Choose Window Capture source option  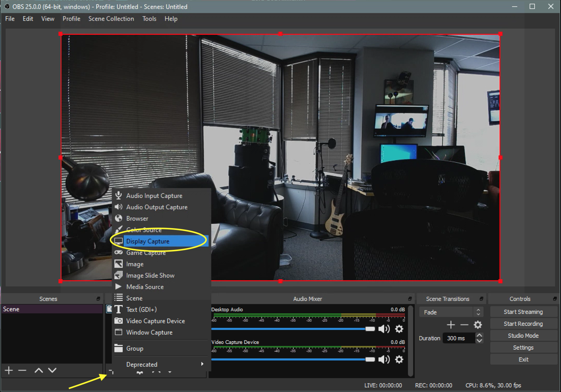click(x=149, y=333)
